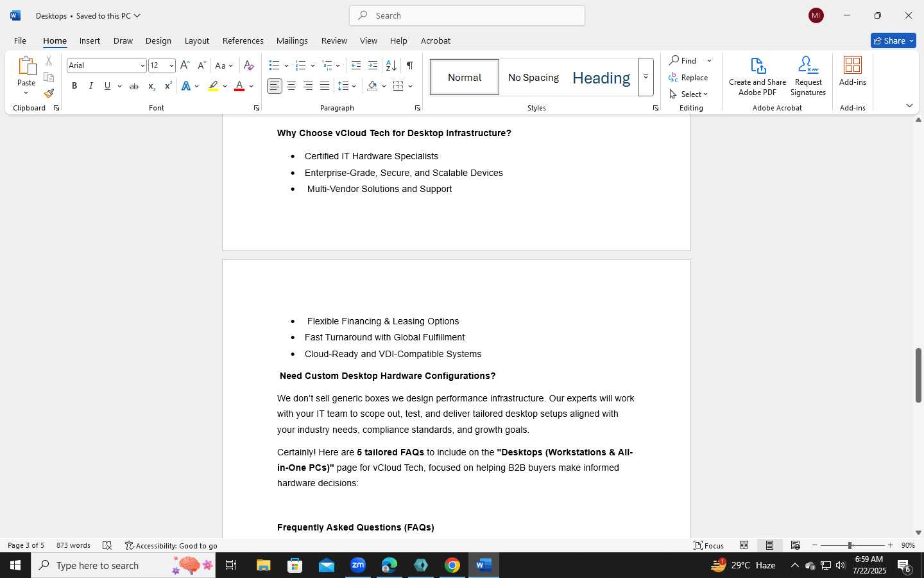This screenshot has height=578, width=924.
Task: Open the File menu
Action: point(20,40)
